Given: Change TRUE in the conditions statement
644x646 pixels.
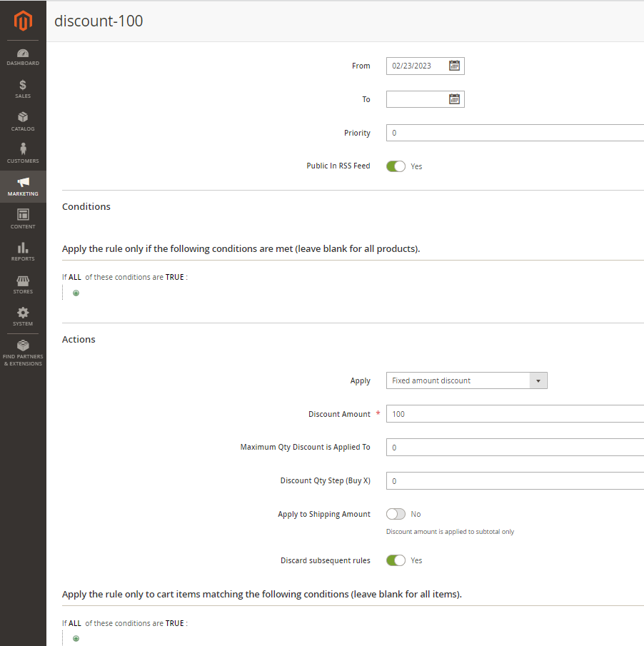Looking at the screenshot, I should (174, 276).
